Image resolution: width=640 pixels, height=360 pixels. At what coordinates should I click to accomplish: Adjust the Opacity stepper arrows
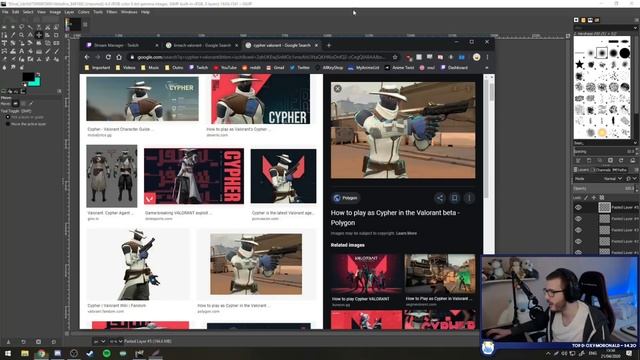[637, 189]
